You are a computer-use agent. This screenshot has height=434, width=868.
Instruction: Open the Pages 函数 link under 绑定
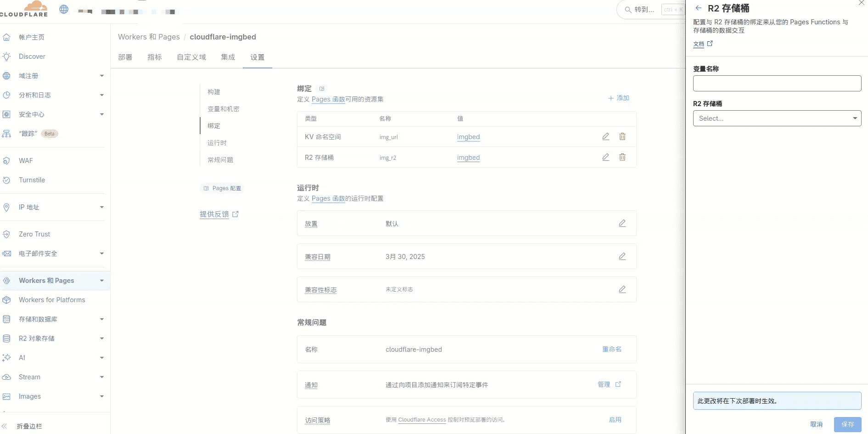328,99
